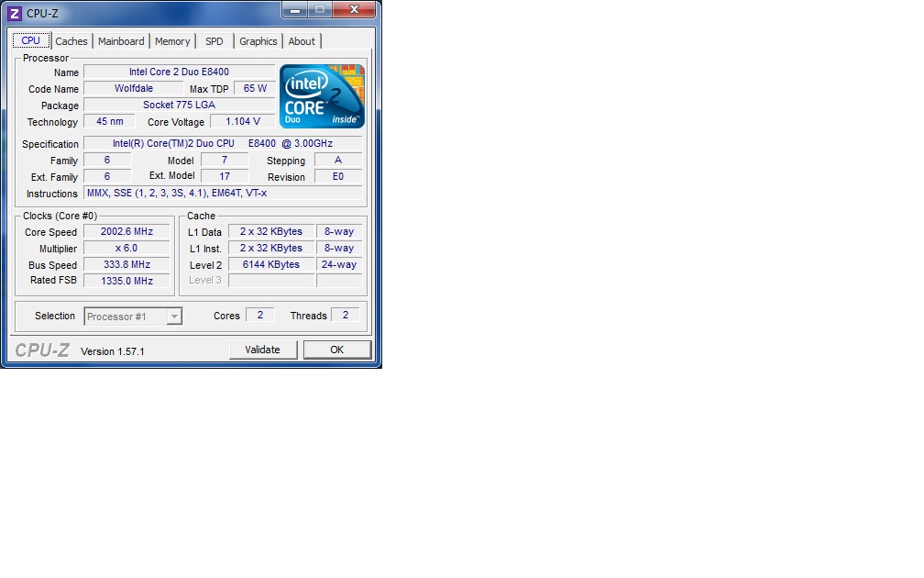Switch to the Caches tab

coord(71,41)
